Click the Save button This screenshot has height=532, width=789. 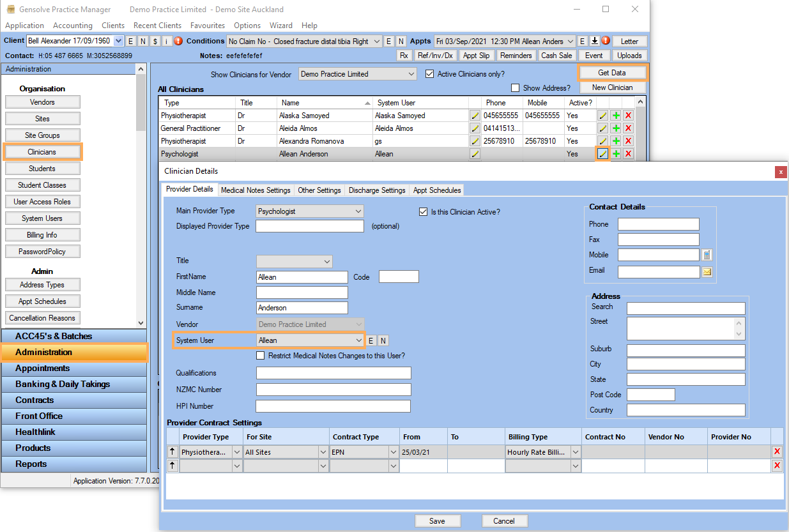(438, 521)
